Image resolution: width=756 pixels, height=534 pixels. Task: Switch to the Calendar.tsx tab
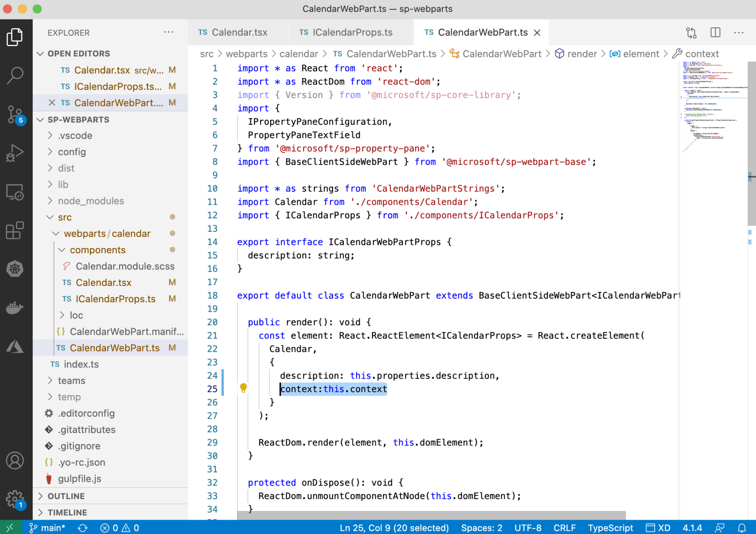click(x=239, y=33)
